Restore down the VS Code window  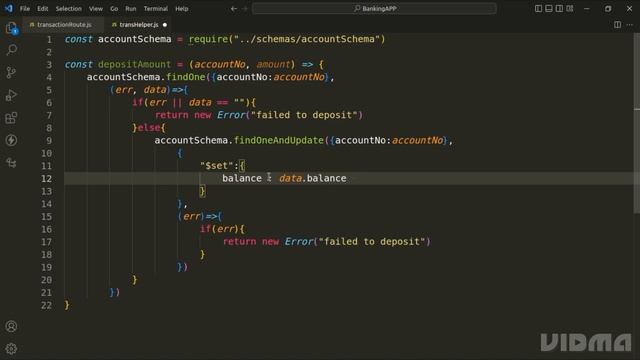click(608, 9)
